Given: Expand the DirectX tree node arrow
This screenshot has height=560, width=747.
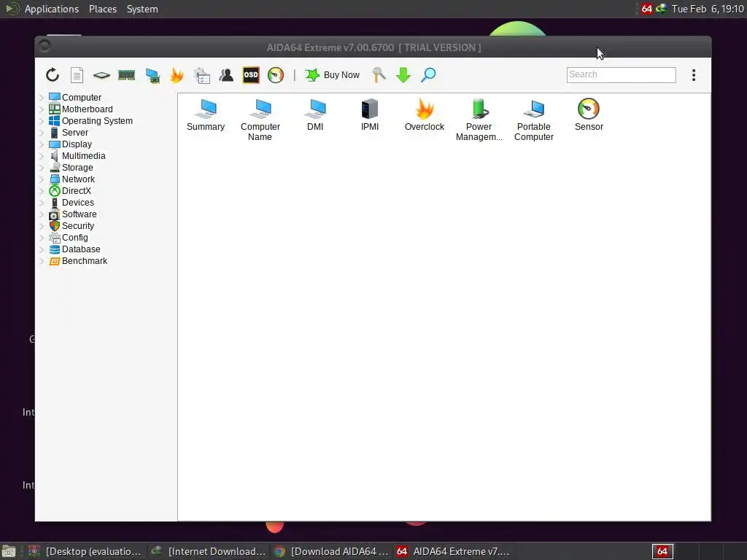Looking at the screenshot, I should pyautogui.click(x=42, y=191).
